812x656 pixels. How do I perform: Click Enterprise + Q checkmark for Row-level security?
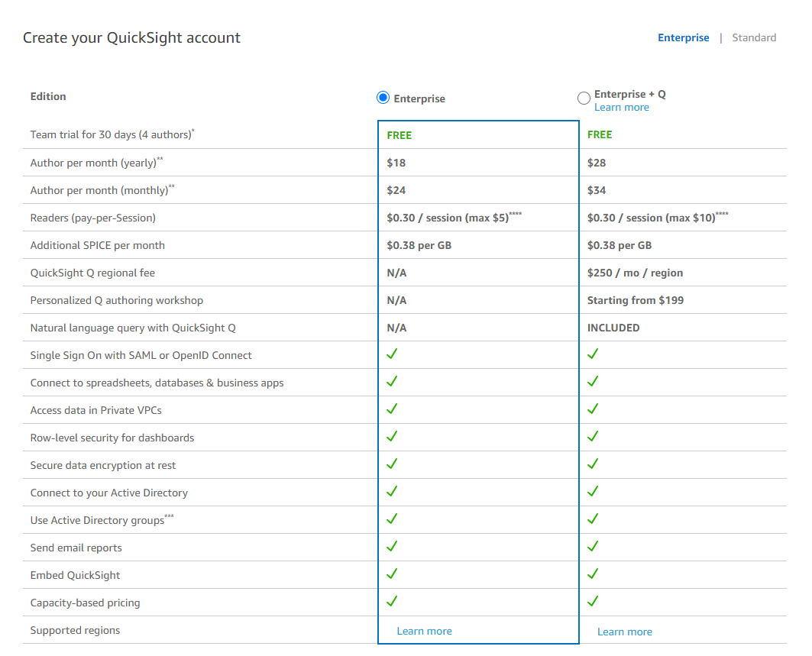(593, 437)
